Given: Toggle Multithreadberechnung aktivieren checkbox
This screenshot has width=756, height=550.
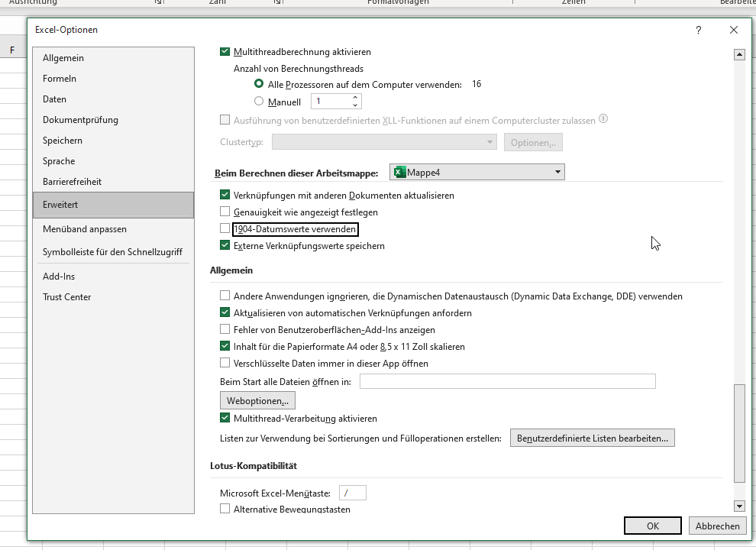Looking at the screenshot, I should pos(225,52).
